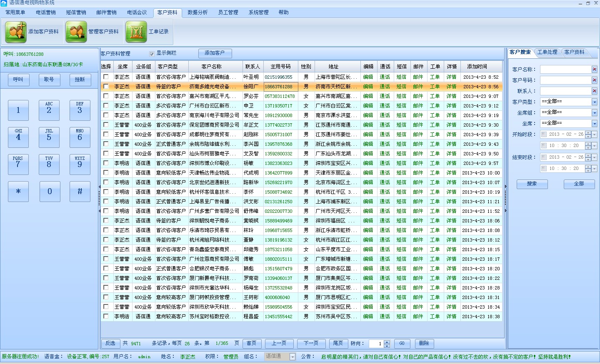The width and height of the screenshot is (600, 364).
Task: Open the 开始时段 date picker dropdown
Action: (594, 134)
